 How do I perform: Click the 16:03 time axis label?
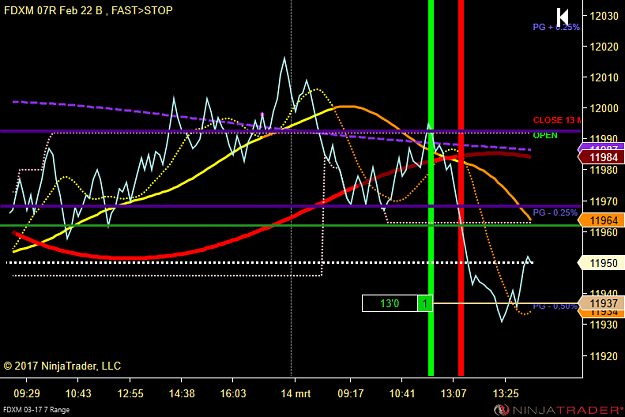click(x=233, y=393)
